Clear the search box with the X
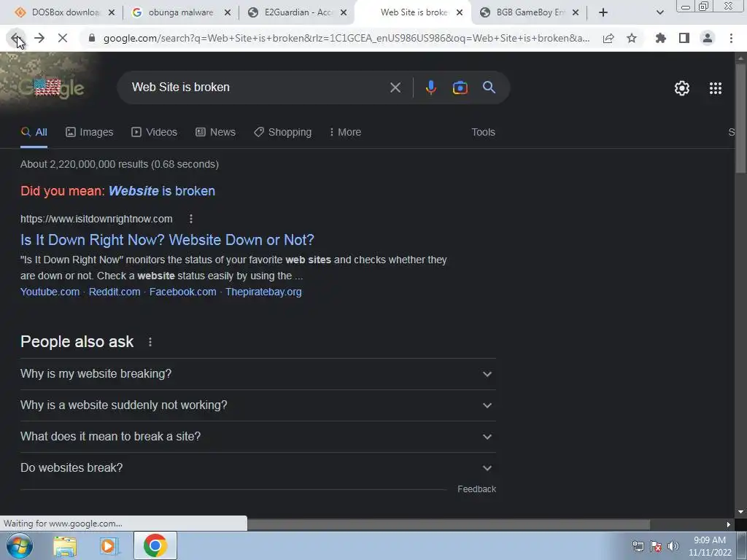Viewport: 747px width, 560px height. pyautogui.click(x=395, y=87)
